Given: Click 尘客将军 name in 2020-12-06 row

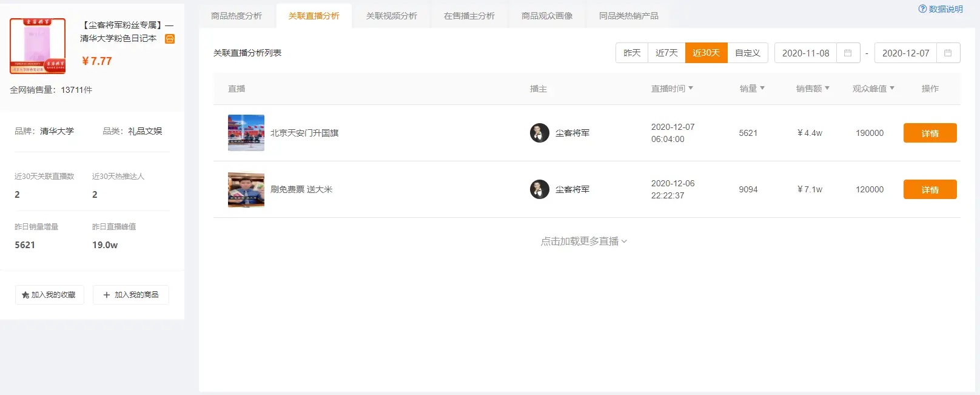Looking at the screenshot, I should [572, 189].
